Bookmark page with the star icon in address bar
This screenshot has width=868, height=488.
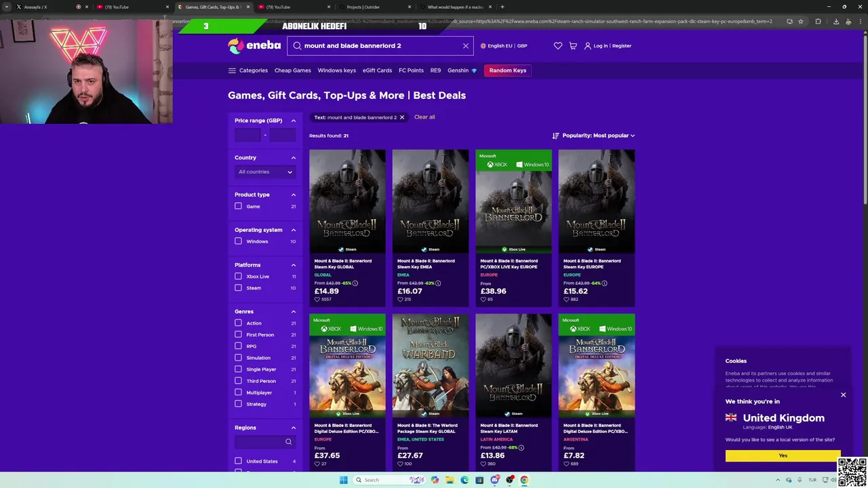point(800,22)
